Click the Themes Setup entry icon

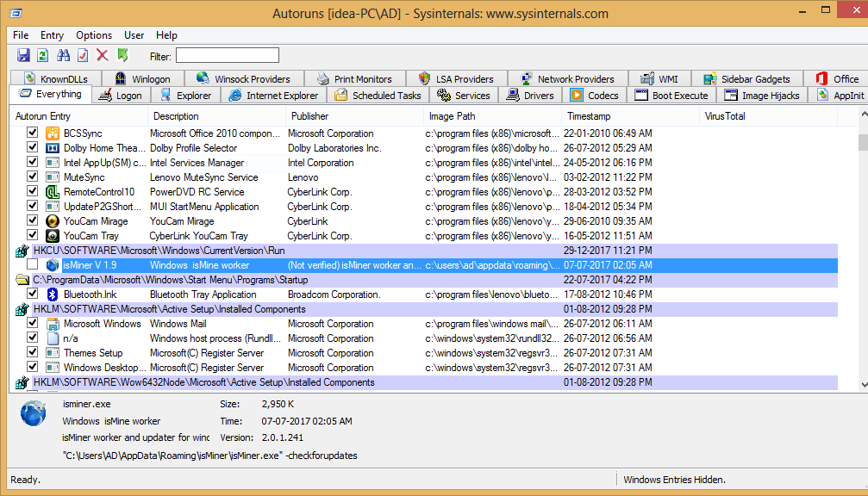pyautogui.click(x=52, y=353)
